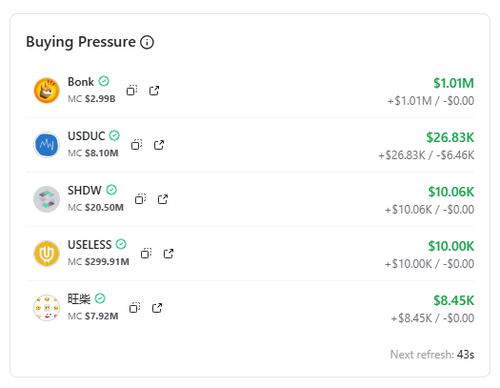Image resolution: width=500 pixels, height=388 pixels.
Task: Open the USDUC external link icon
Action: click(x=159, y=145)
